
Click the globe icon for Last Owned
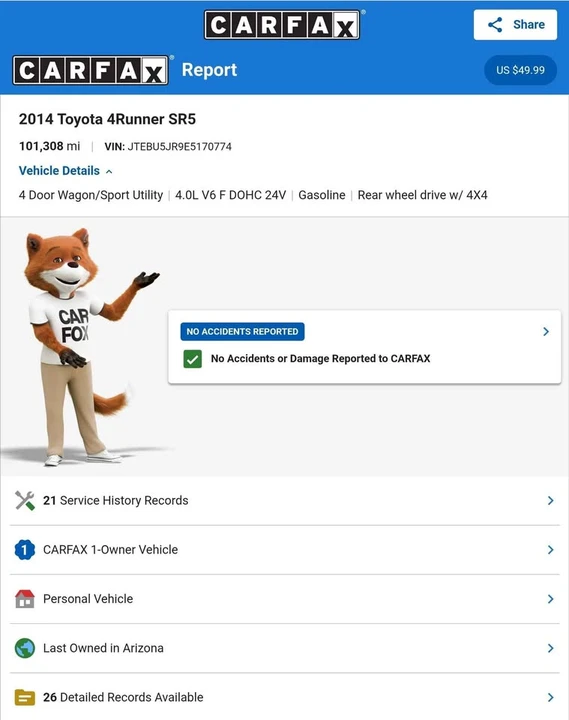click(x=25, y=648)
